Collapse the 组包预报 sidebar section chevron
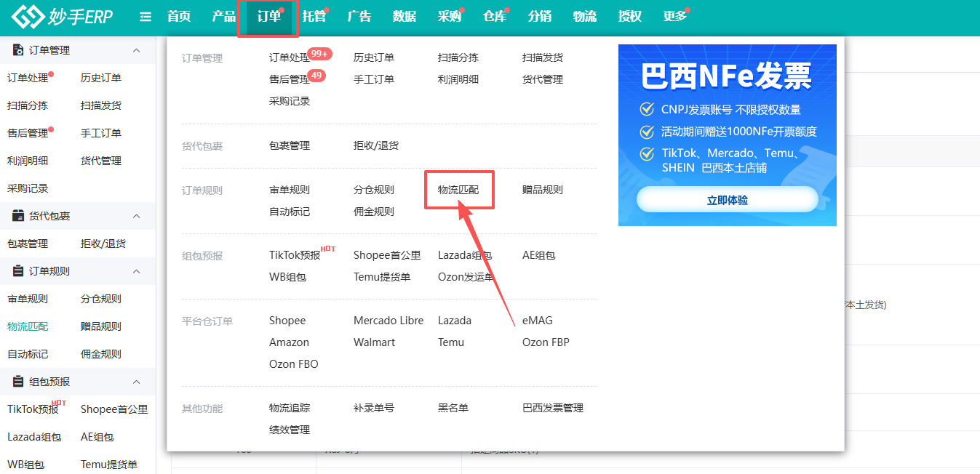The image size is (980, 474). [x=136, y=382]
